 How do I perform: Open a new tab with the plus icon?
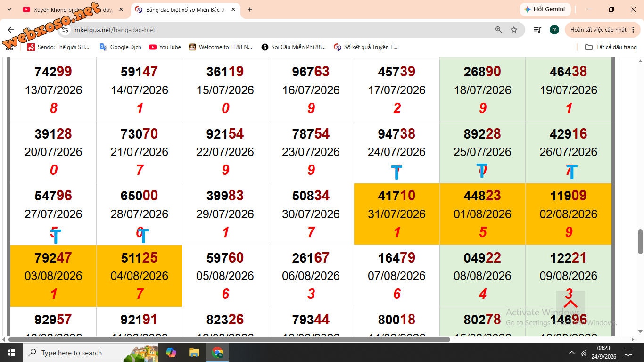[x=250, y=9]
